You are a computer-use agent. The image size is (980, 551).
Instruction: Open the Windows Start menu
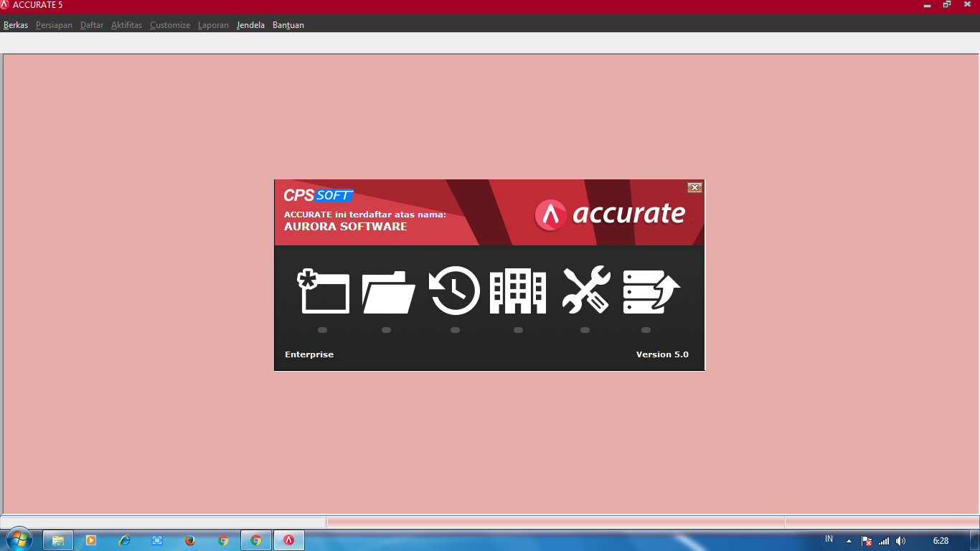coord(19,540)
